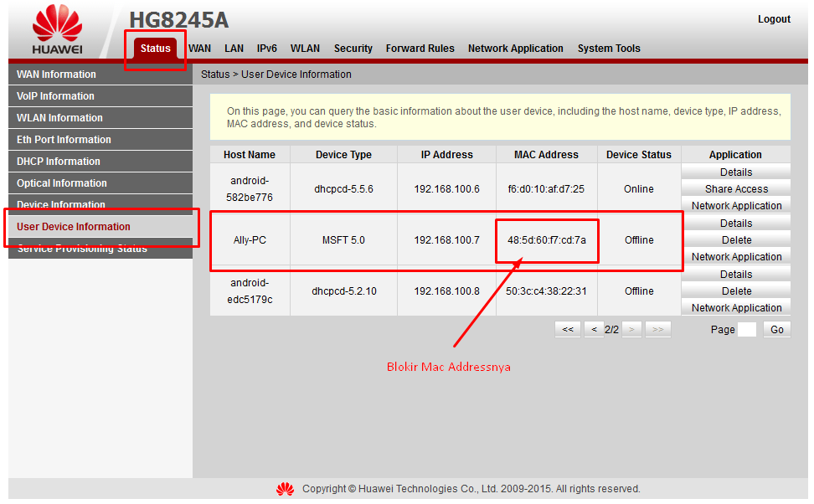Open Eth Port Information page

(x=100, y=140)
